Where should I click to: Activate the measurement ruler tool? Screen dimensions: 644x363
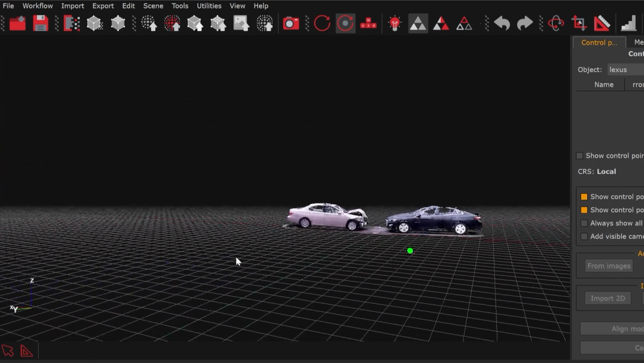pyautogui.click(x=603, y=23)
